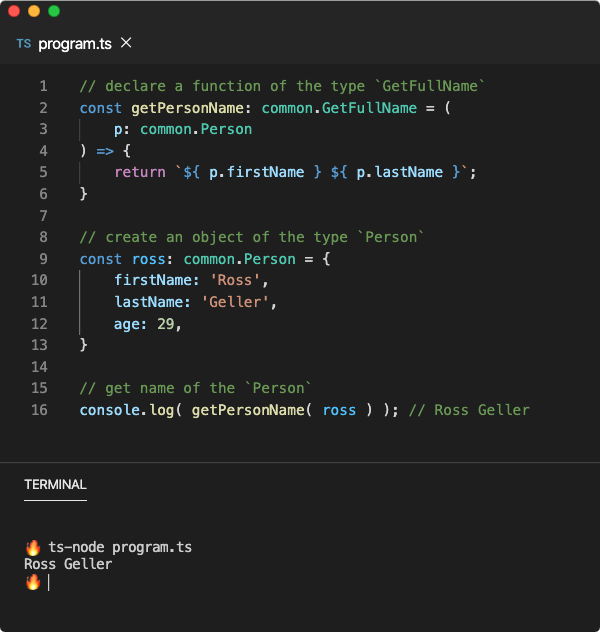This screenshot has height=632, width=600.
Task: Click the 'ross' variable declaration on line 9
Action: click(149, 259)
